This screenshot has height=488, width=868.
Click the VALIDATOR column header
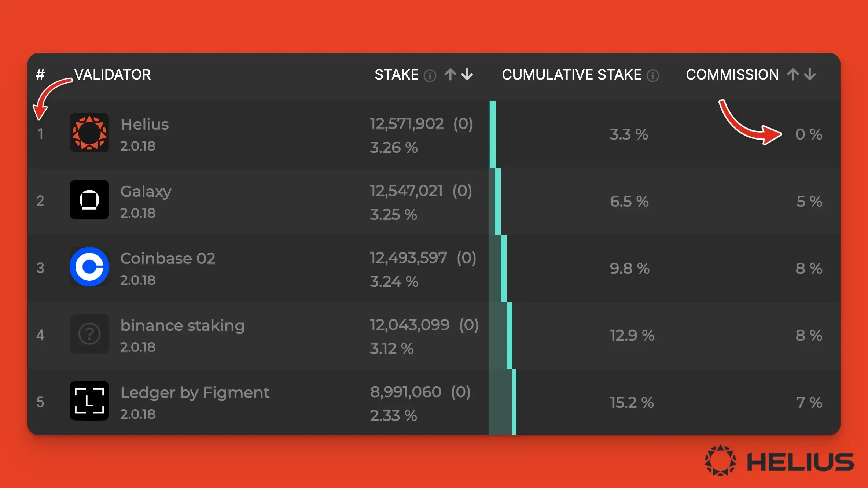tap(113, 74)
